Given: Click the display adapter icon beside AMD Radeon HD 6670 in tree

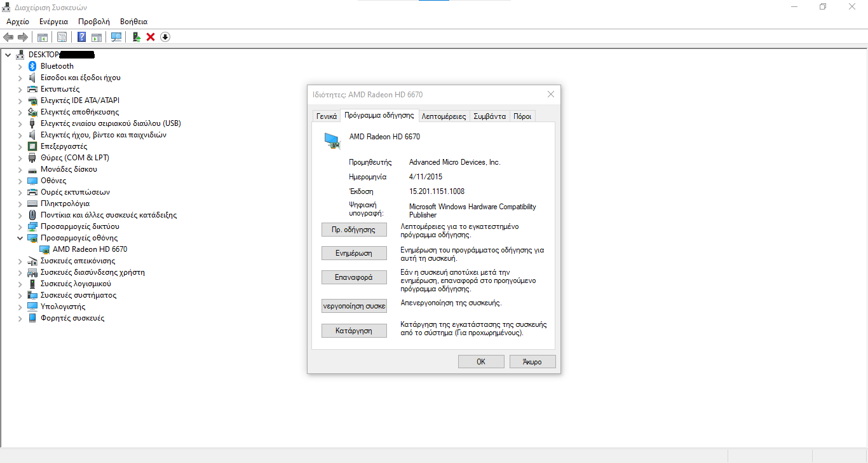Looking at the screenshot, I should (44, 249).
